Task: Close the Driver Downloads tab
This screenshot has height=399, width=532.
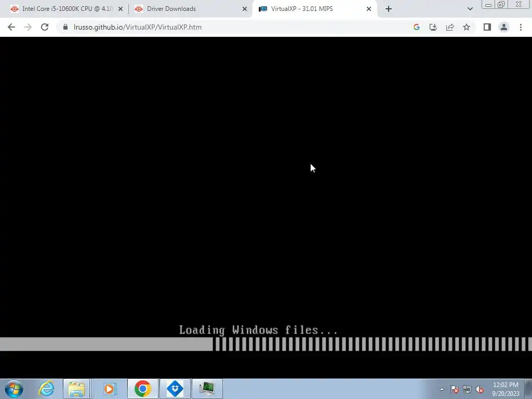Action: [x=245, y=9]
